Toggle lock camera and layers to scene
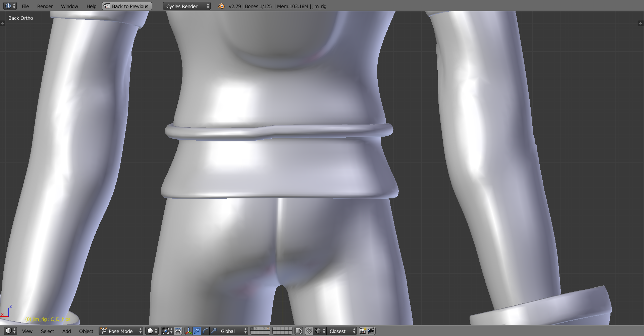Screen dimensions: 644x336 point(299,331)
